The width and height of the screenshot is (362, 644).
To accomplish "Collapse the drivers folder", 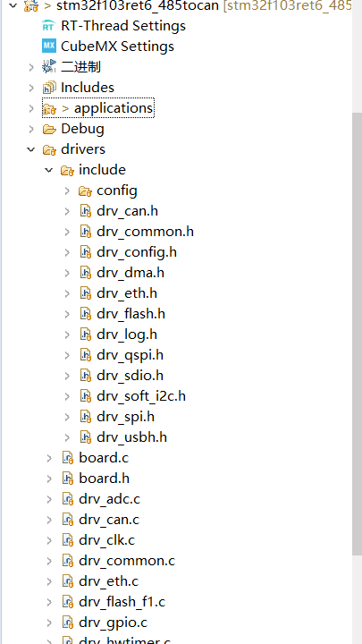I will tap(31, 149).
